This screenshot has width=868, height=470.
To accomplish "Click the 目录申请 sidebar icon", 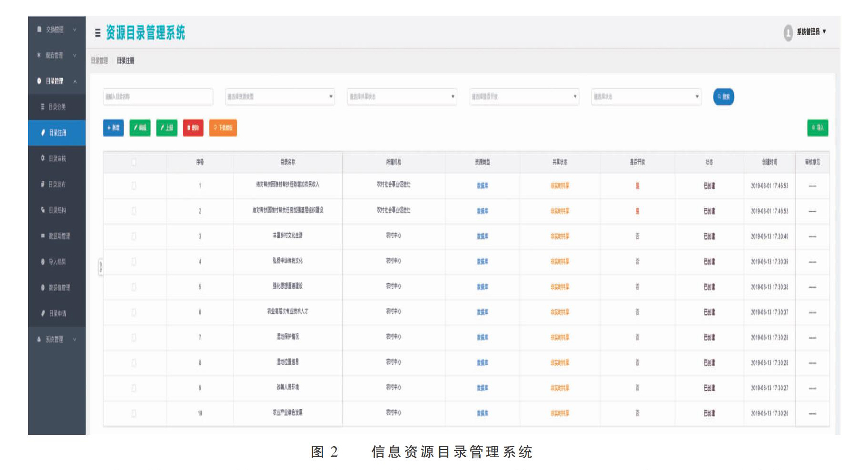I will coord(43,313).
